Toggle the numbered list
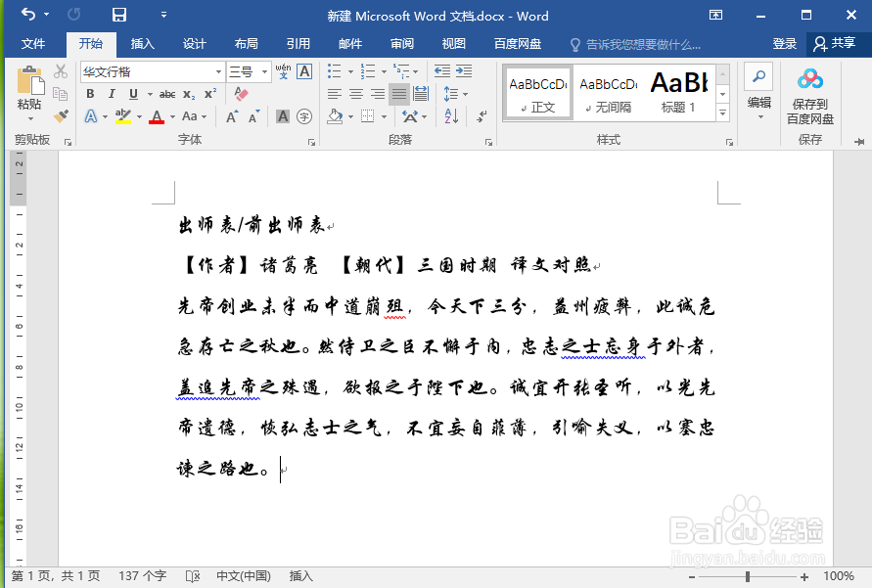This screenshot has width=872, height=588. 367,71
